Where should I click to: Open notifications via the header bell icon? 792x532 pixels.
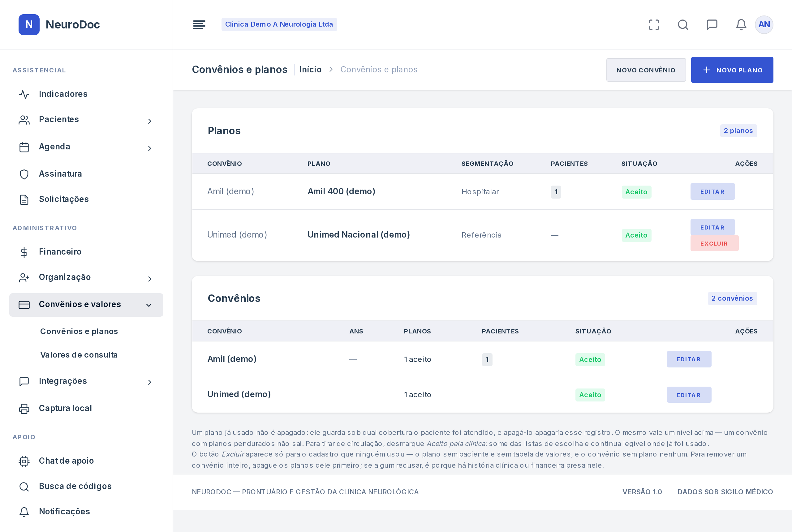coord(741,24)
